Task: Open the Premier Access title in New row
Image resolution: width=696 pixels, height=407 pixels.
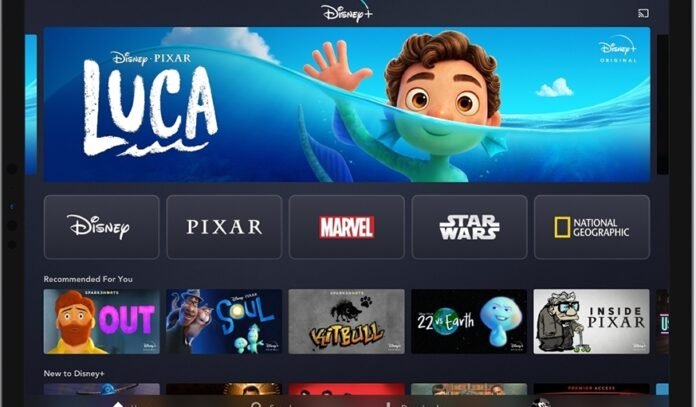Action: [592, 389]
